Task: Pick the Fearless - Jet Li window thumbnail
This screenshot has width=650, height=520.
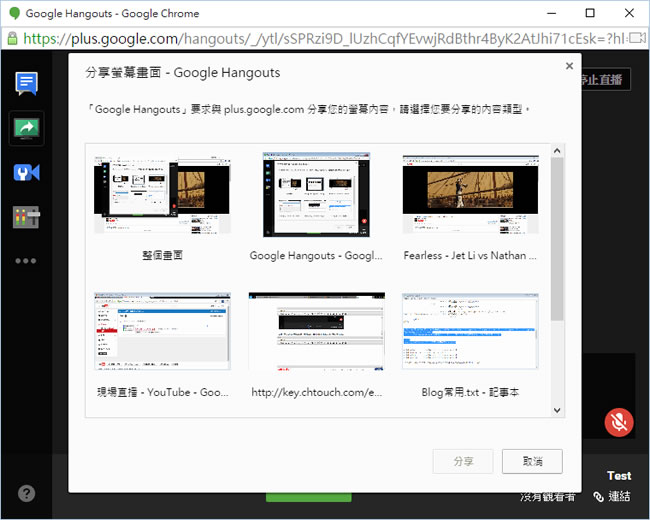Action: [470, 195]
